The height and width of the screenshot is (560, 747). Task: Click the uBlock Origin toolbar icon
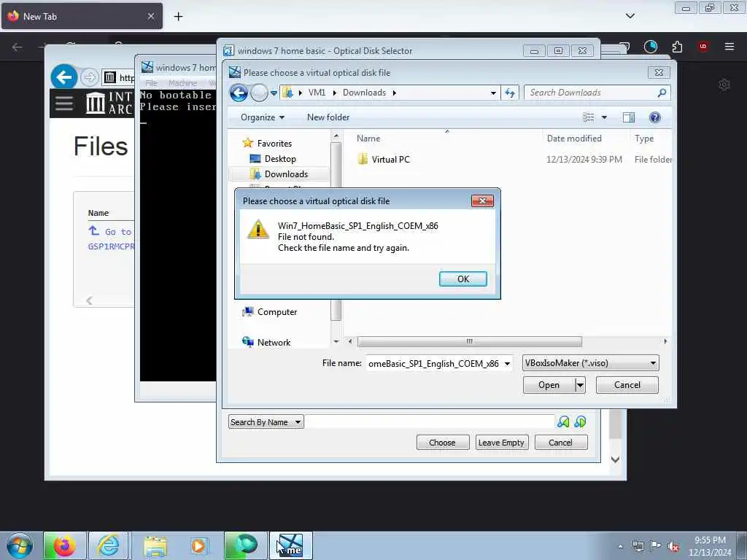703,46
